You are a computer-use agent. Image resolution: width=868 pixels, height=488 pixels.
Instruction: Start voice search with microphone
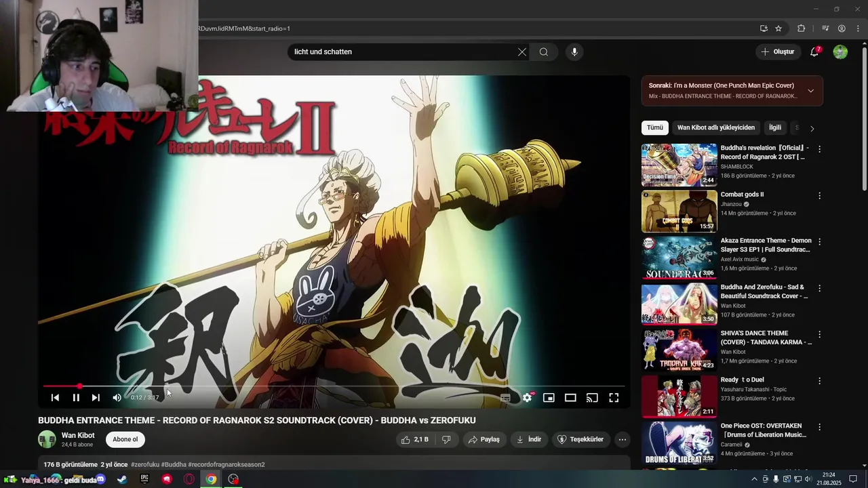pos(574,52)
